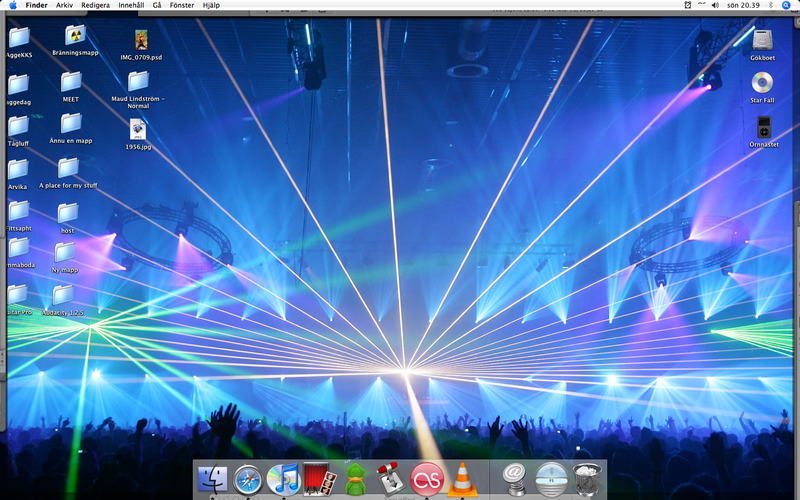Launch iTunes from the Dock
800x500 pixels.
click(x=283, y=480)
